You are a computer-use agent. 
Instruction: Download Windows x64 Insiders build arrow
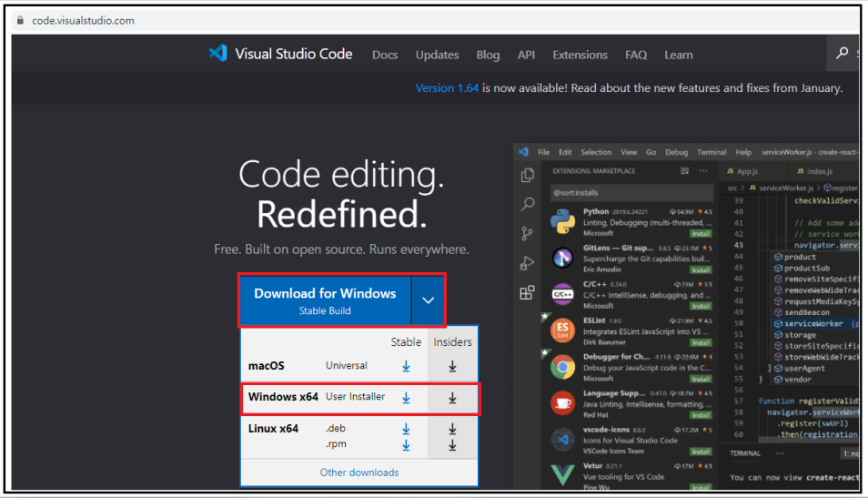tap(452, 398)
